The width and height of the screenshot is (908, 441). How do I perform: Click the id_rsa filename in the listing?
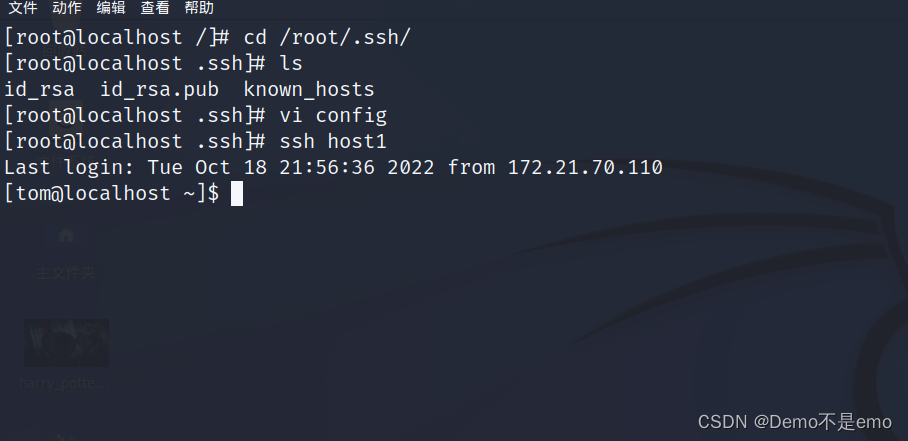pyautogui.click(x=39, y=90)
